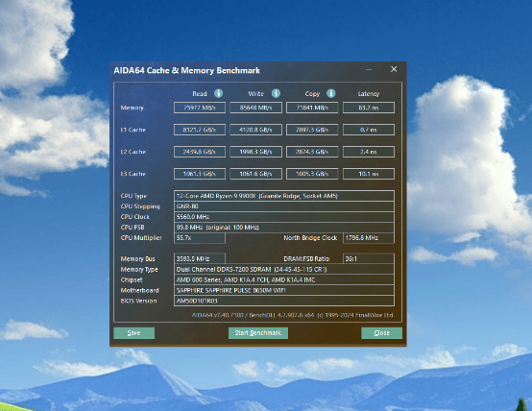Image resolution: width=532 pixels, height=411 pixels.
Task: Select the Memory Latency value 83.2 ns
Action: 369,108
